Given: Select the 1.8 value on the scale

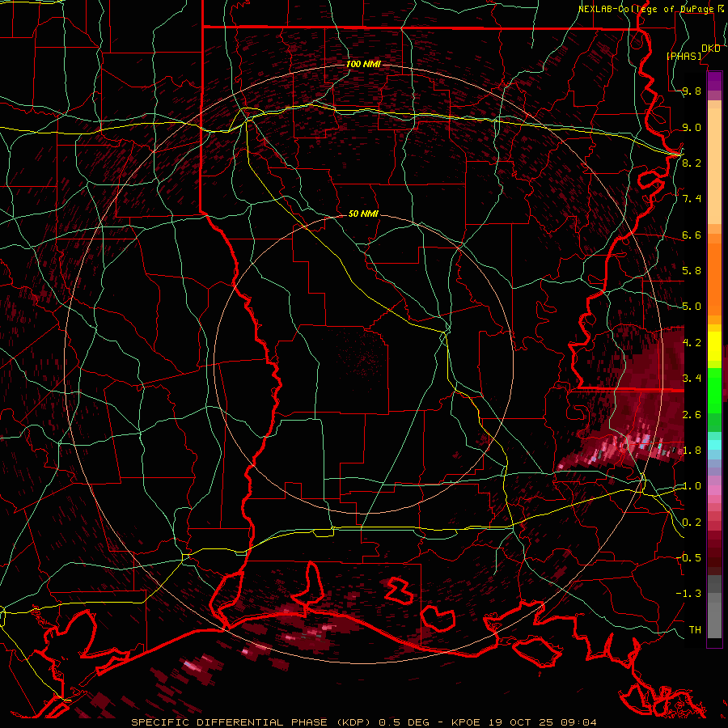Looking at the screenshot, I should (x=692, y=451).
